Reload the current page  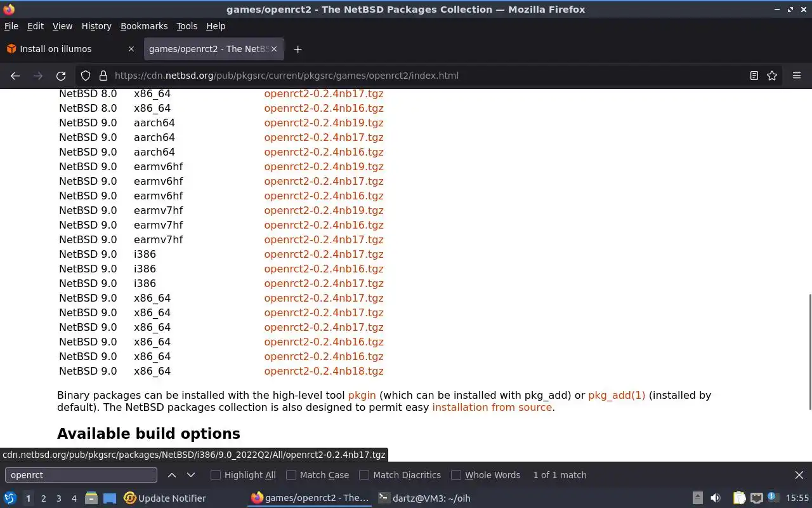pyautogui.click(x=61, y=76)
